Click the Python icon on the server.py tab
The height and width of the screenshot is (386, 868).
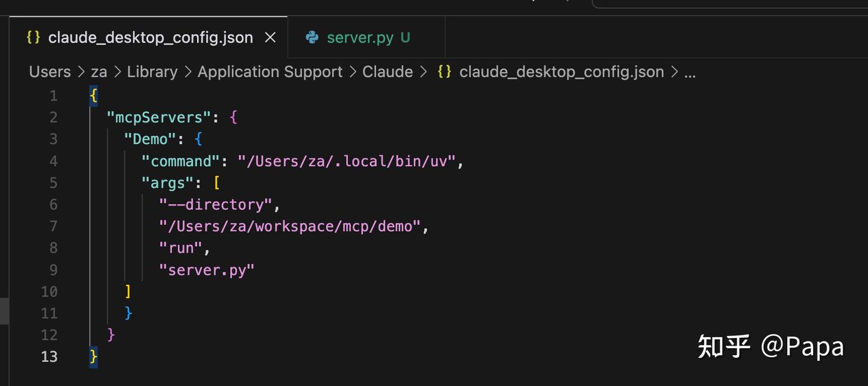click(312, 37)
